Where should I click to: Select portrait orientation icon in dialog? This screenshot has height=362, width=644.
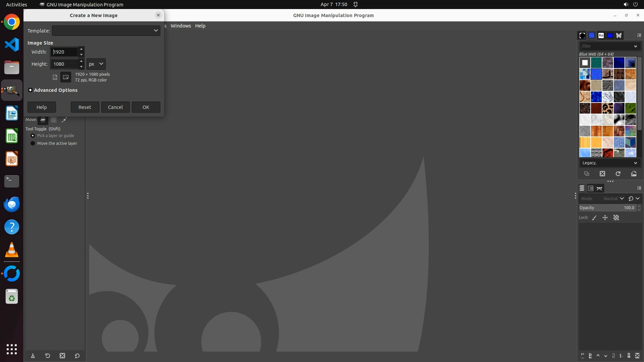[55, 77]
